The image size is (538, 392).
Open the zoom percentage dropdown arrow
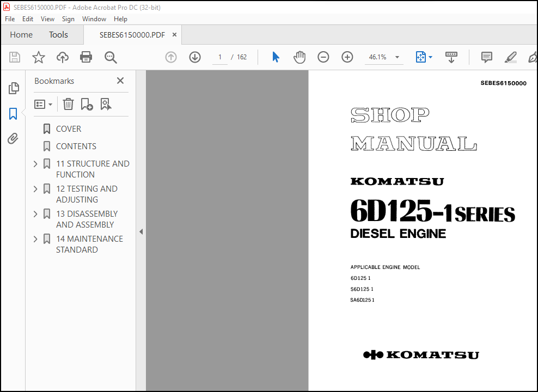click(397, 57)
